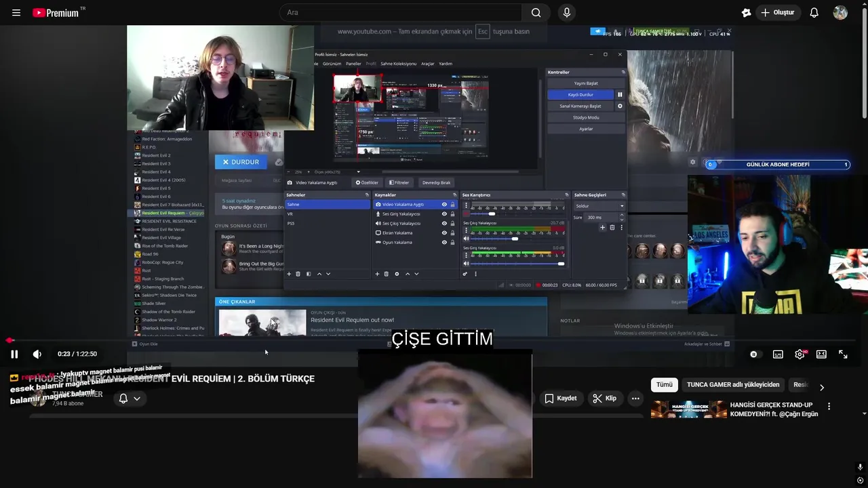Screen dimensions: 868x488
Task: Open Görünüm menu in OBS
Action: 332,64
